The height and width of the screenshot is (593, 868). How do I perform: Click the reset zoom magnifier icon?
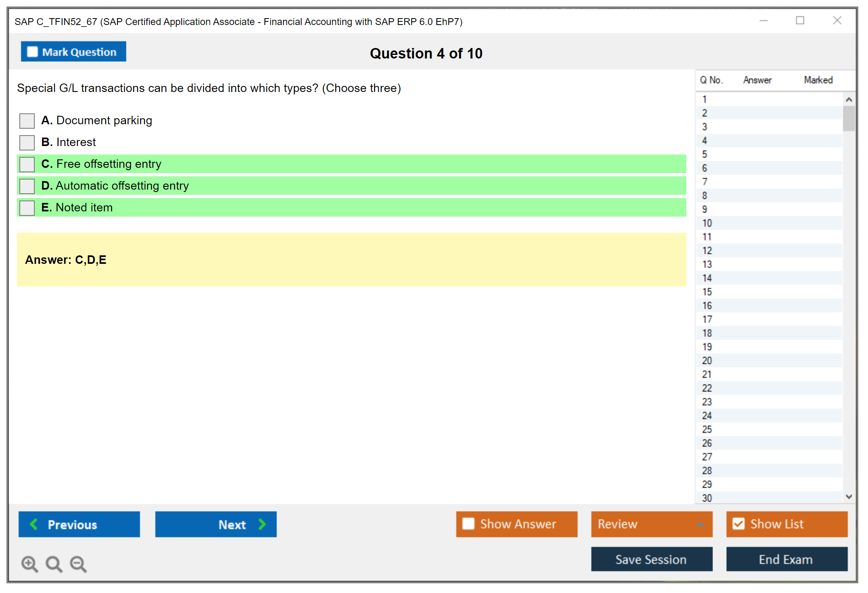coord(54,564)
